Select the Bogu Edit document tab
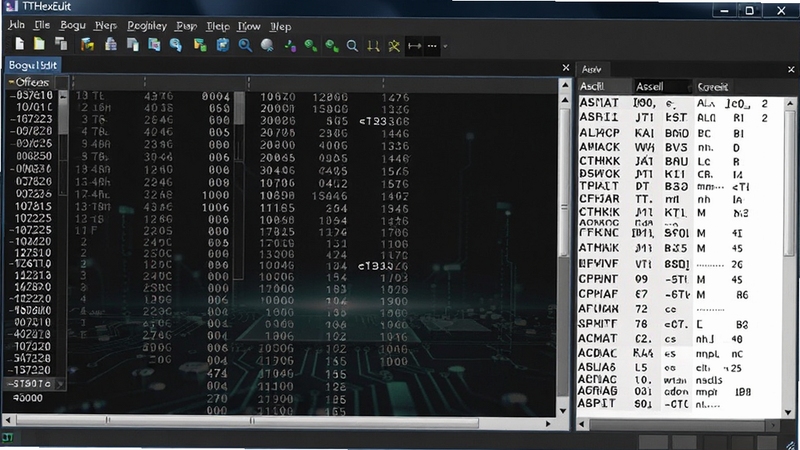The width and height of the screenshot is (800, 450). (x=33, y=65)
